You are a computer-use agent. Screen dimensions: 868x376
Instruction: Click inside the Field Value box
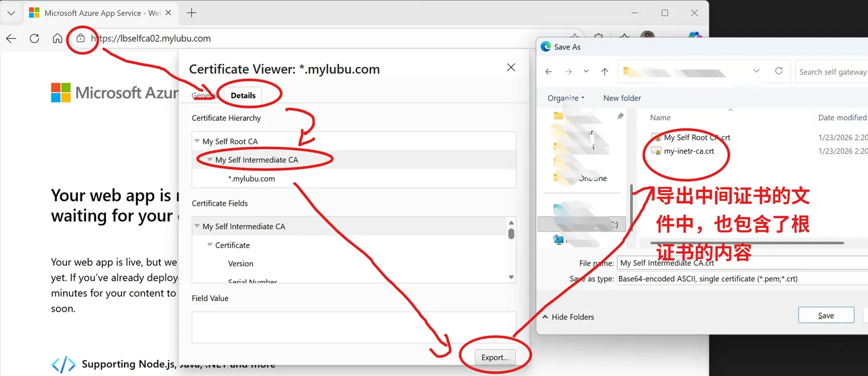coord(354,327)
